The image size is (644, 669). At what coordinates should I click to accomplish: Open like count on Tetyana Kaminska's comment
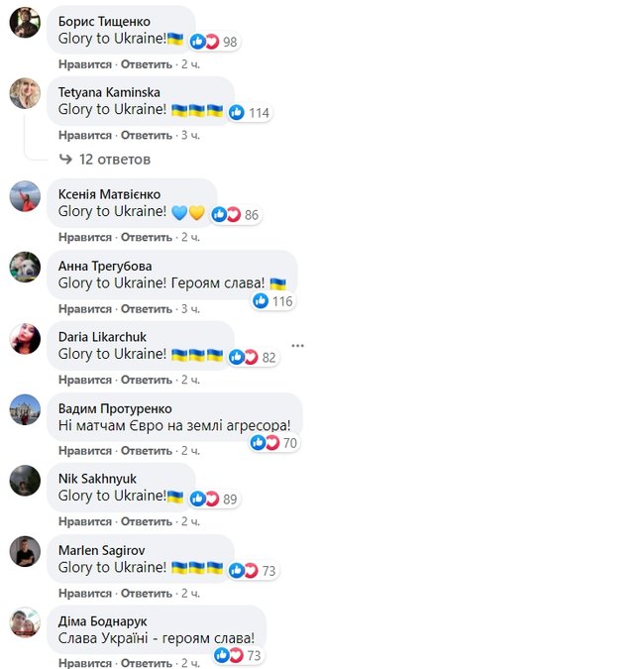[x=250, y=113]
